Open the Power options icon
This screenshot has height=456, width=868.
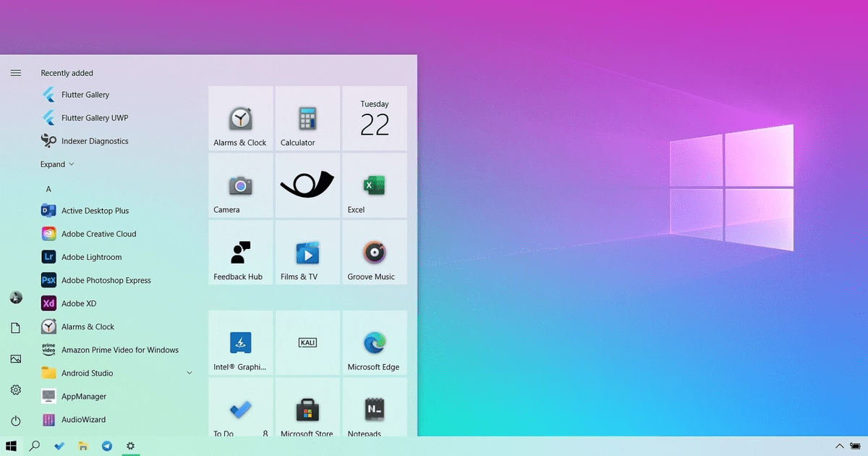15,421
